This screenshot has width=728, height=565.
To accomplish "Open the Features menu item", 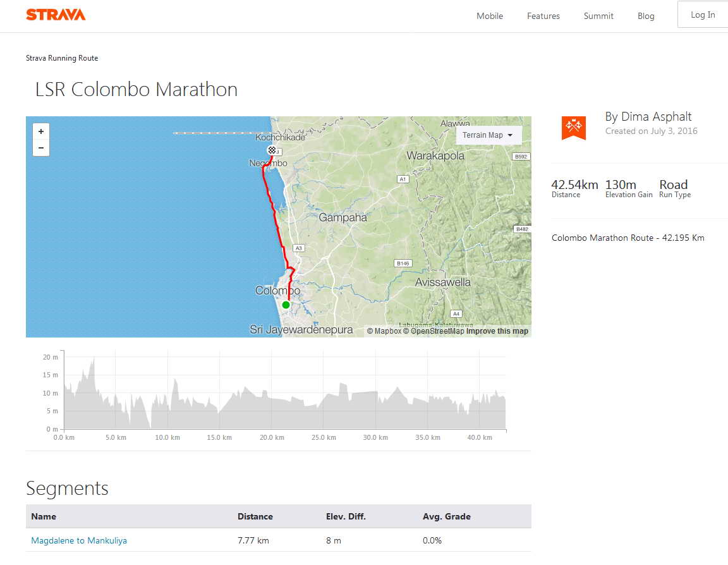I will click(543, 16).
